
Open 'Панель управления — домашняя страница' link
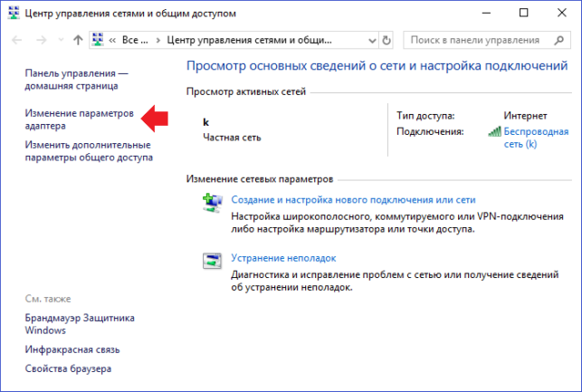point(76,80)
